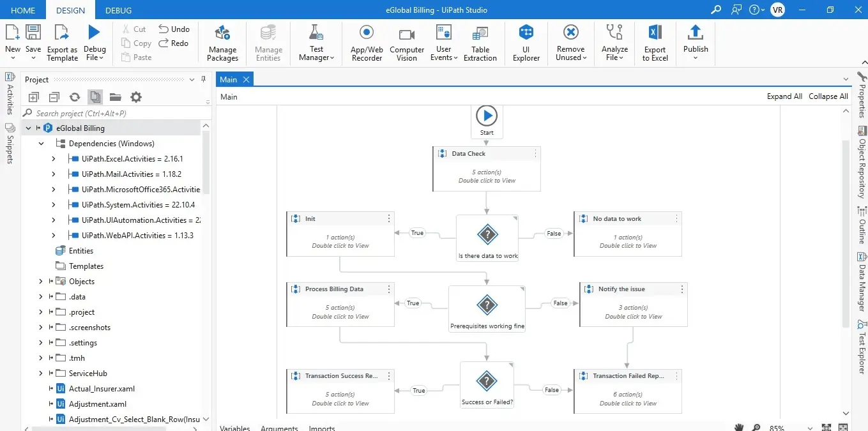Click Fit to Screen icon
Screen dimensions: 868x431
click(x=826, y=427)
